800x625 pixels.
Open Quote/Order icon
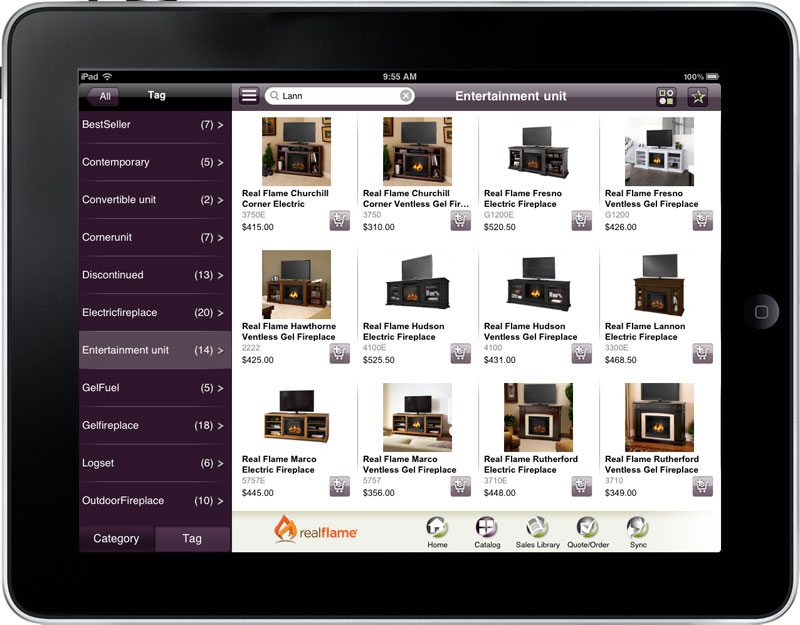click(588, 532)
